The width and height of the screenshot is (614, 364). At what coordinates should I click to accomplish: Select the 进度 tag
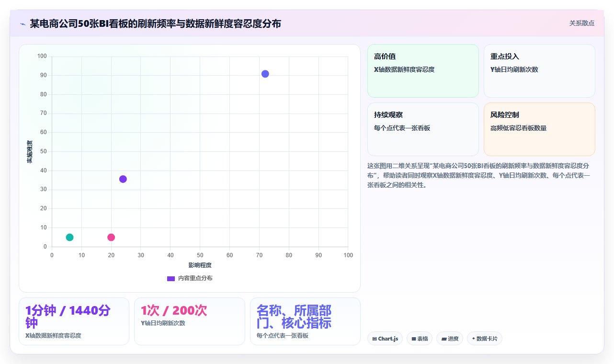click(x=450, y=339)
